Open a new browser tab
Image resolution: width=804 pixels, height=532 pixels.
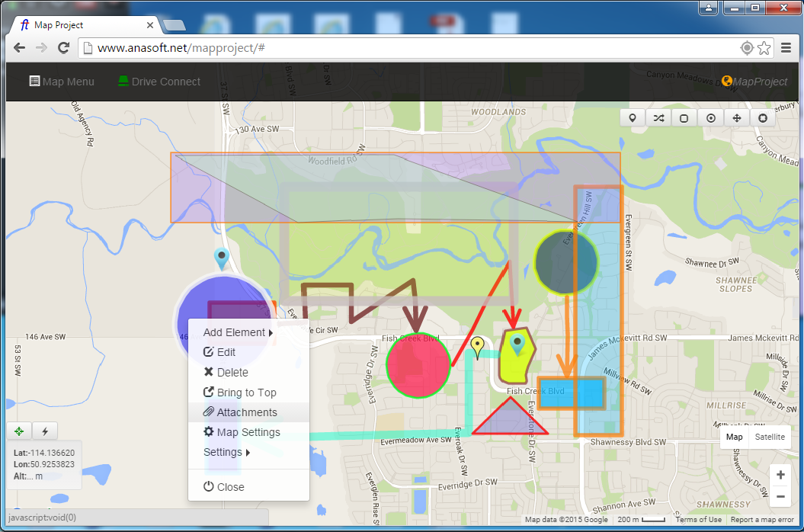(x=175, y=25)
